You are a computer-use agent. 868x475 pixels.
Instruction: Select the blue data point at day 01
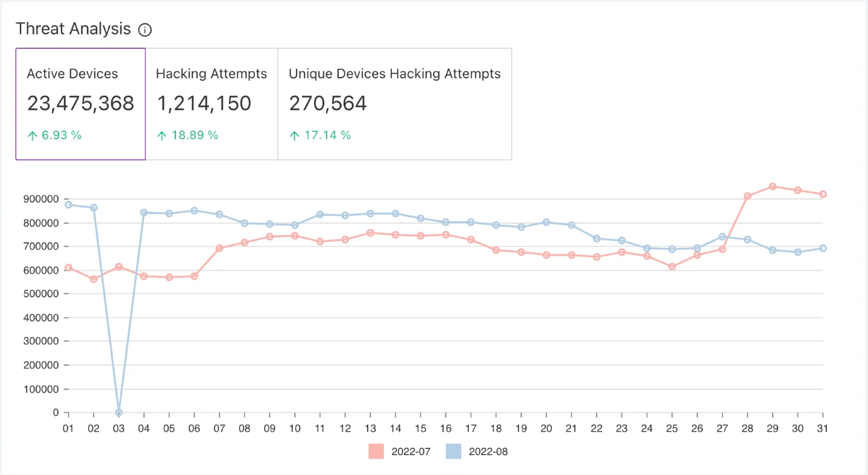[68, 204]
